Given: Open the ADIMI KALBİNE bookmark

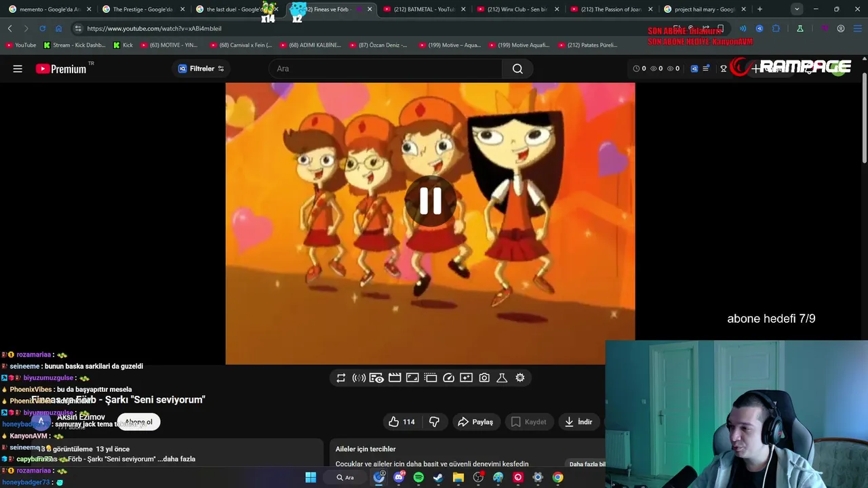Looking at the screenshot, I should tap(310, 45).
